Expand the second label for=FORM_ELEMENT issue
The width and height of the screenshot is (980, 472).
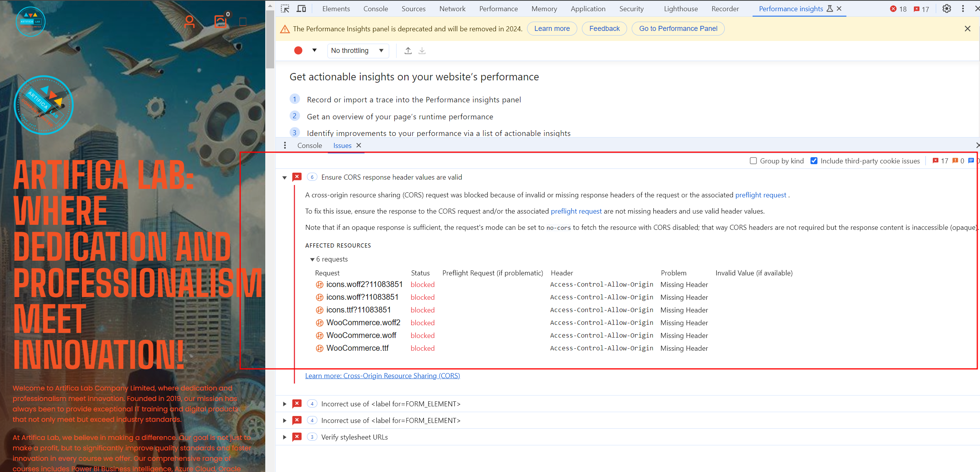click(285, 421)
